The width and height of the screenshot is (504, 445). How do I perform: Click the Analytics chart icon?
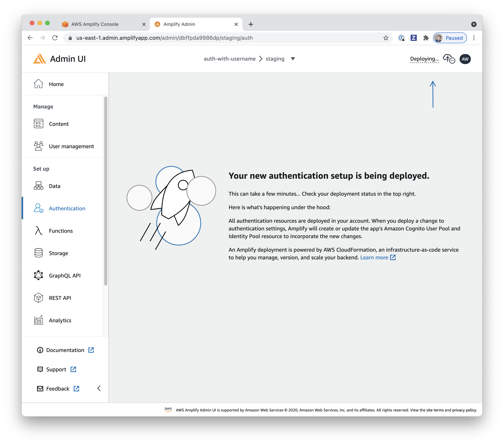click(38, 320)
